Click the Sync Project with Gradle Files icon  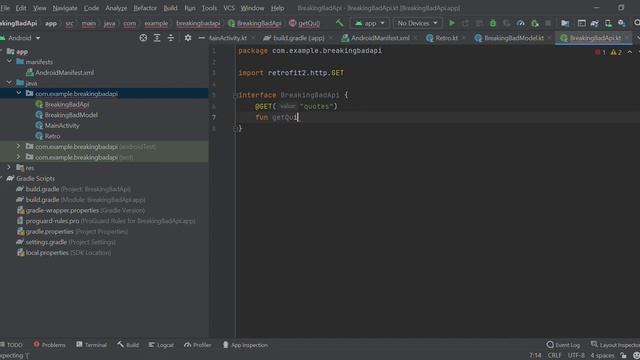pos(594,23)
